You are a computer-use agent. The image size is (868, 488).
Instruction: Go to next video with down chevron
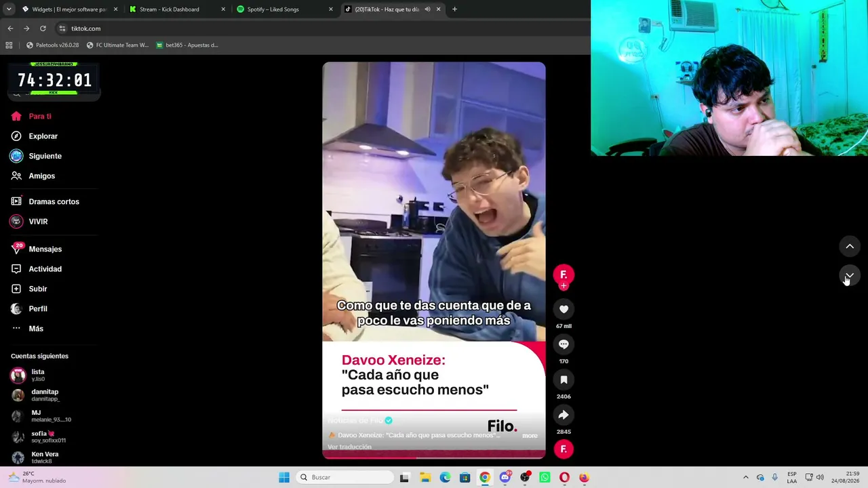(x=850, y=276)
